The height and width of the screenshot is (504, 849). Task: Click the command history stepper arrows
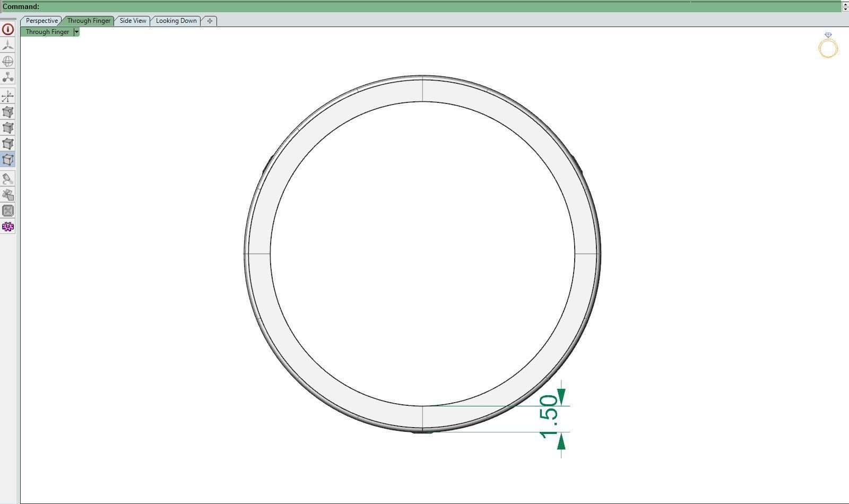[845, 6]
